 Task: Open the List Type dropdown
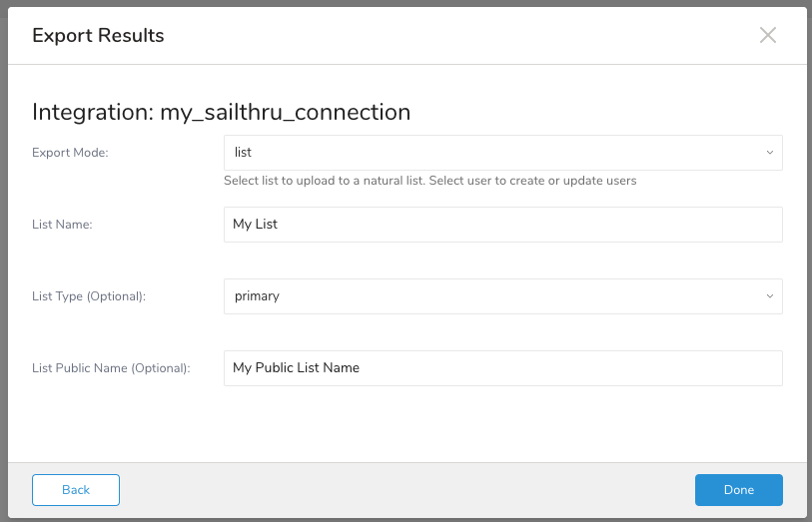pyautogui.click(x=502, y=296)
